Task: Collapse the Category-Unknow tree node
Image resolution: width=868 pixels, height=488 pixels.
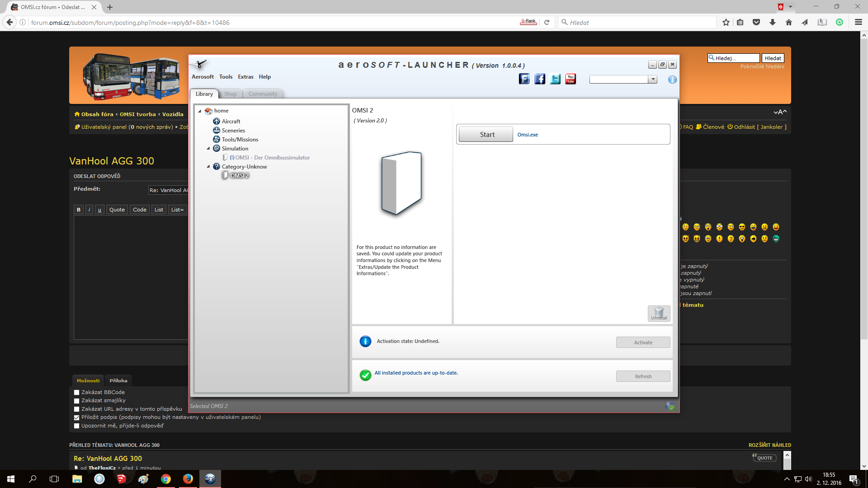Action: (x=208, y=167)
